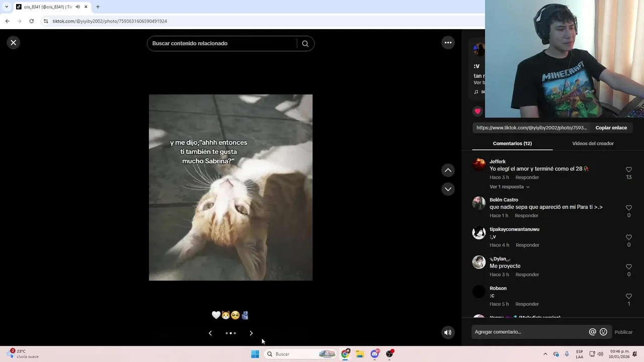The height and width of the screenshot is (362, 644).
Task: Open a new browser tab with the plus
Action: (x=98, y=7)
